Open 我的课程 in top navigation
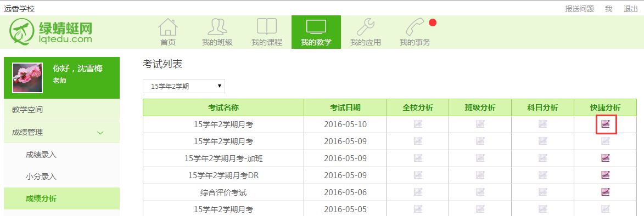 pos(267,32)
